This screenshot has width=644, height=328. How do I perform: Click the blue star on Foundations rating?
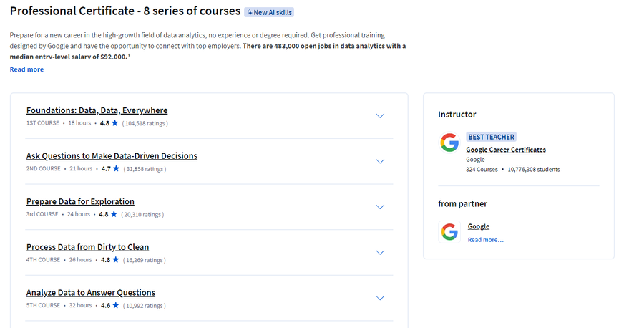(x=114, y=123)
